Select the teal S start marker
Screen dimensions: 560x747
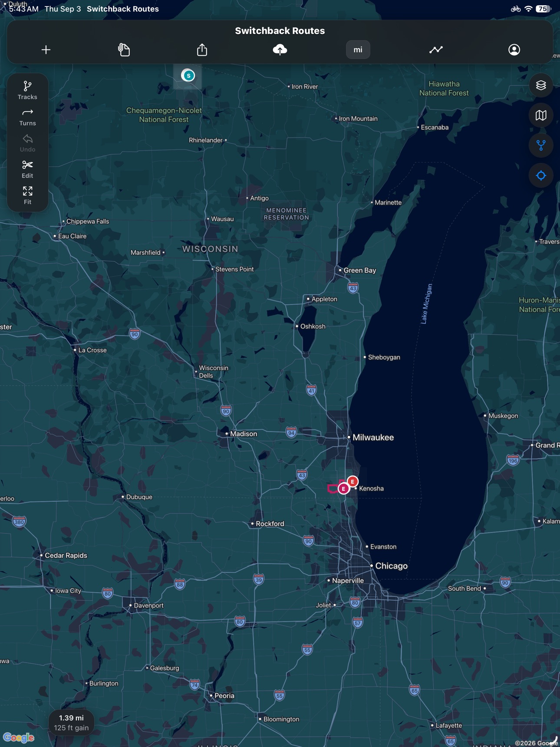click(188, 76)
